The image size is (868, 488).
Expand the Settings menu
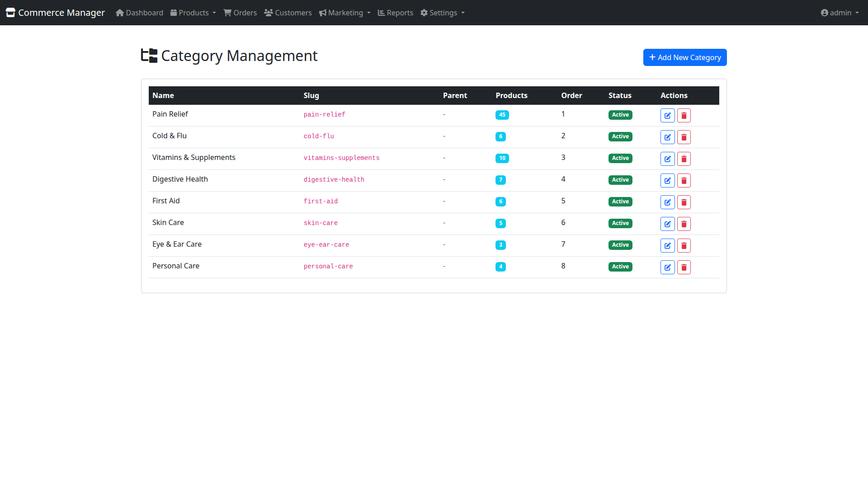442,13
